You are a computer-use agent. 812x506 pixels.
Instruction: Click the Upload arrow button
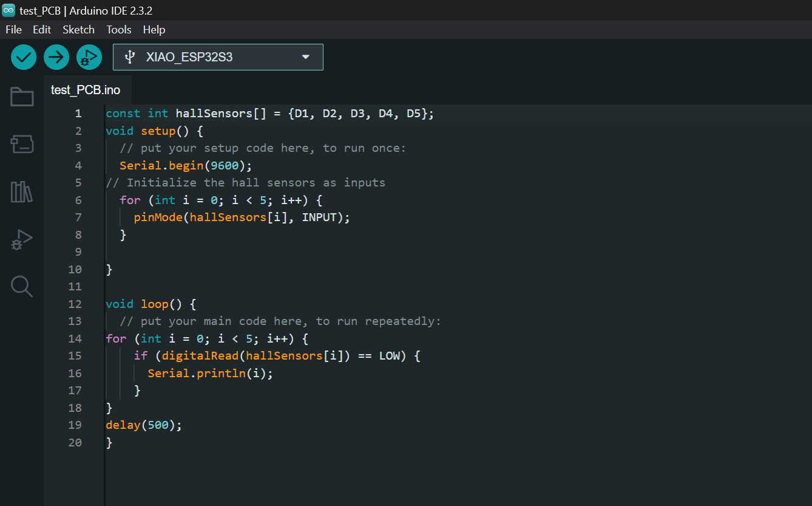[56, 57]
